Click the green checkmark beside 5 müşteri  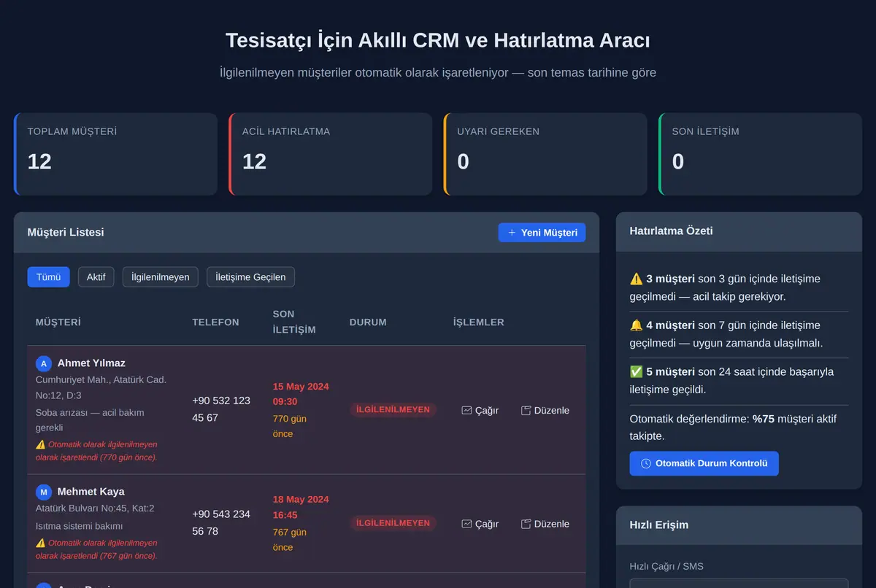tap(636, 372)
